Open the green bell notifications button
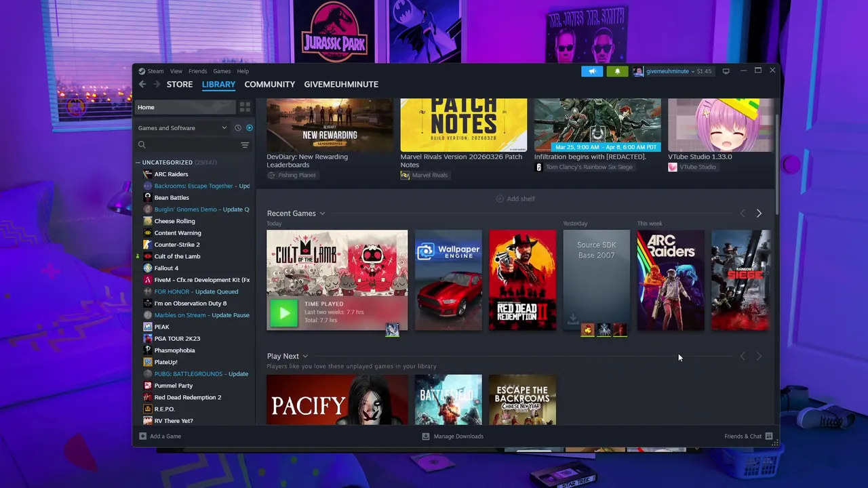The image size is (868, 488). 617,71
